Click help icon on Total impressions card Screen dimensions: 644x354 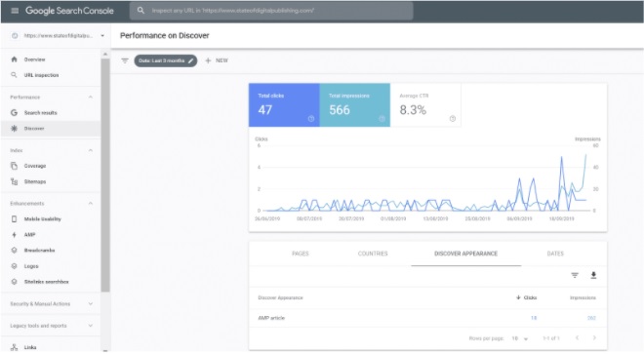click(382, 119)
